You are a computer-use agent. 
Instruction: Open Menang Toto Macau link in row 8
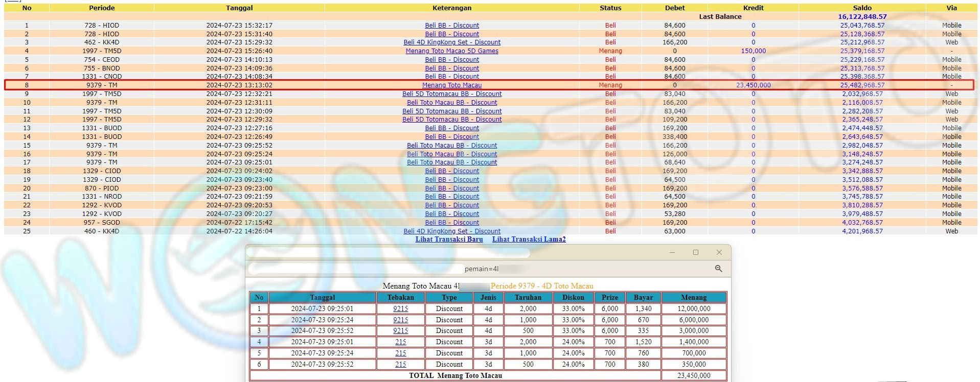point(452,85)
